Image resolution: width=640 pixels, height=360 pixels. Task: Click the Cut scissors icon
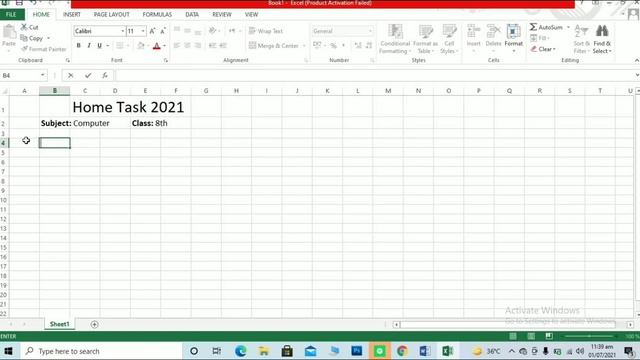(24, 27)
